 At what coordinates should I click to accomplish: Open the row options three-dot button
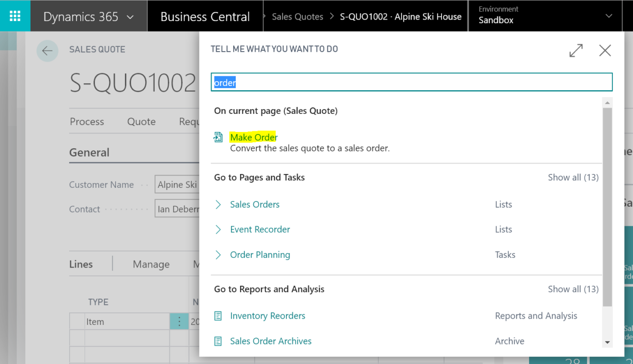click(179, 322)
